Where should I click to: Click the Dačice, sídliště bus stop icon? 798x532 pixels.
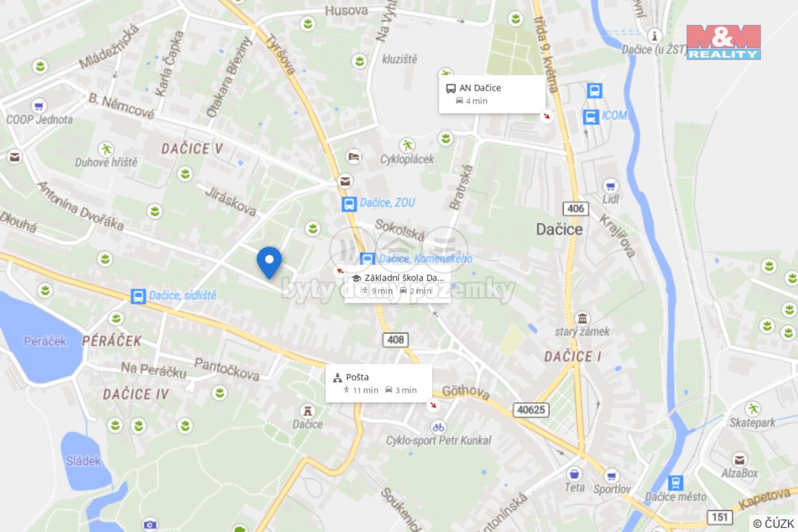point(138,296)
